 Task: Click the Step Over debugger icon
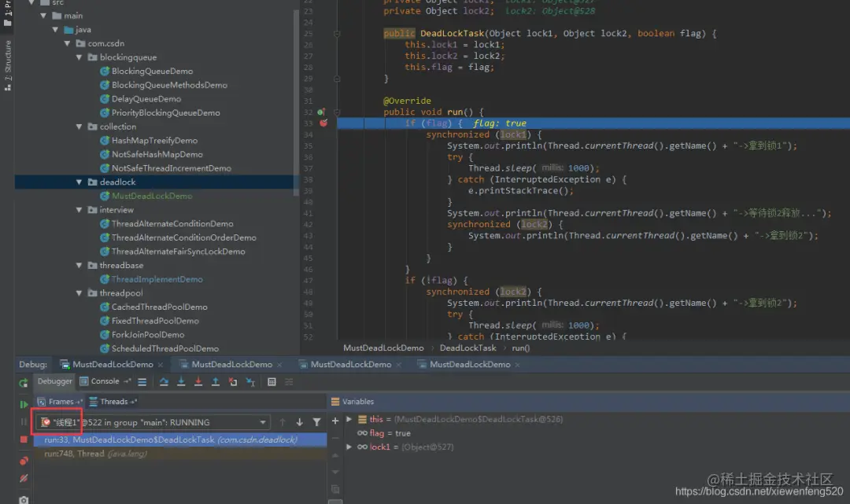164,381
